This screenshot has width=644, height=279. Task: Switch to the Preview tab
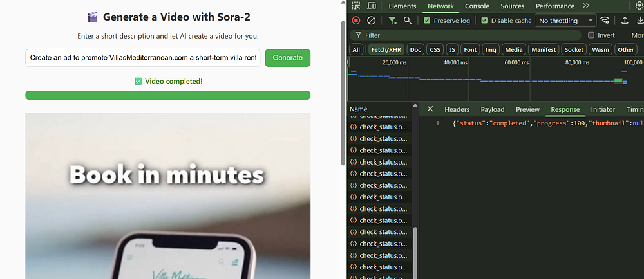[x=527, y=109]
